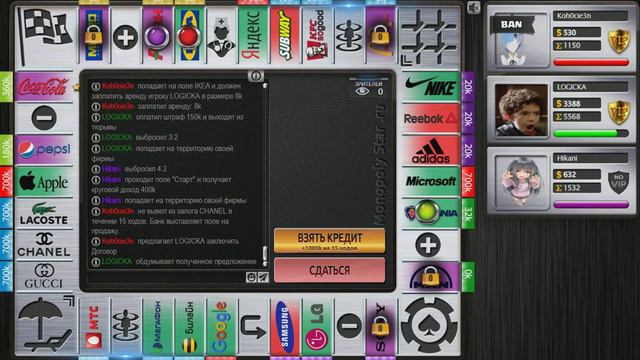Click the purple token cell beside IKEA
This screenshot has width=640, height=360.
pyautogui.click(x=158, y=36)
